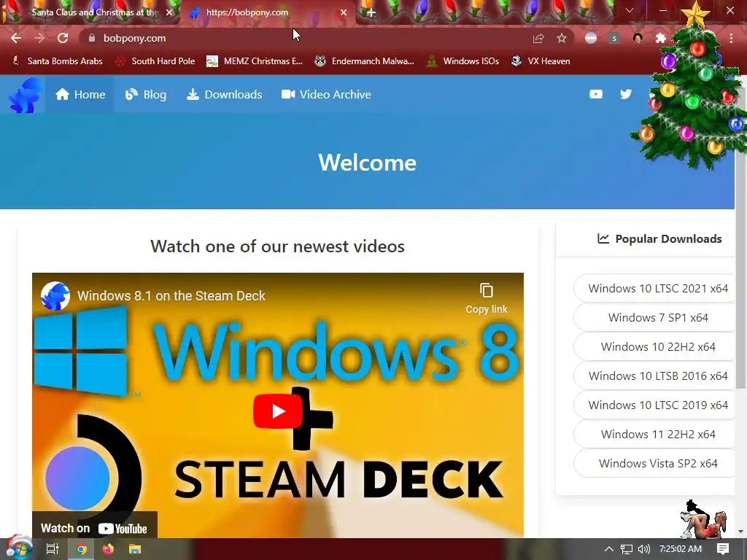Click the blue pony site logo
Viewport: 747px width, 560px height.
(24, 96)
